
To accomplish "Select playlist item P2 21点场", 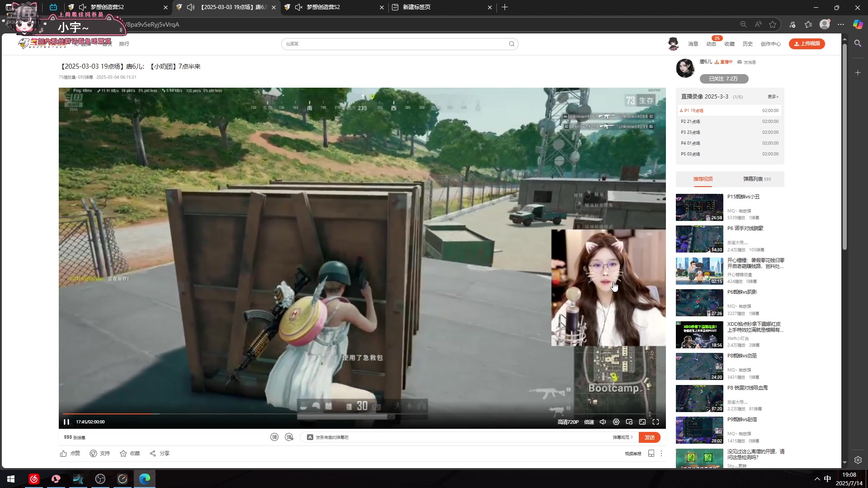I will (730, 122).
